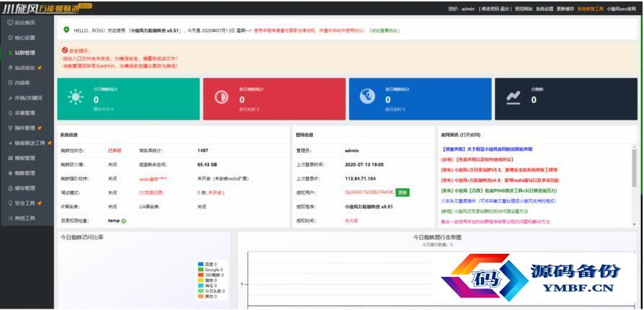Click the red 已关闭 spider pool status

tap(115, 151)
